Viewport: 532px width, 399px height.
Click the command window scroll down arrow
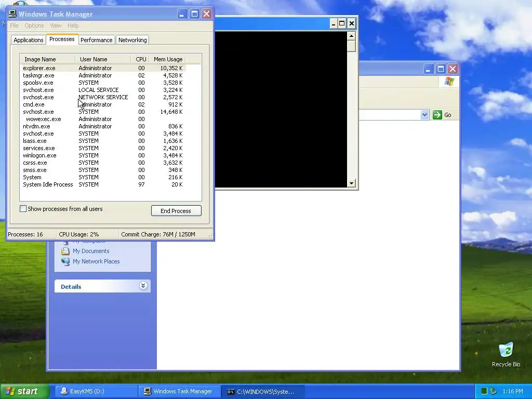(351, 183)
